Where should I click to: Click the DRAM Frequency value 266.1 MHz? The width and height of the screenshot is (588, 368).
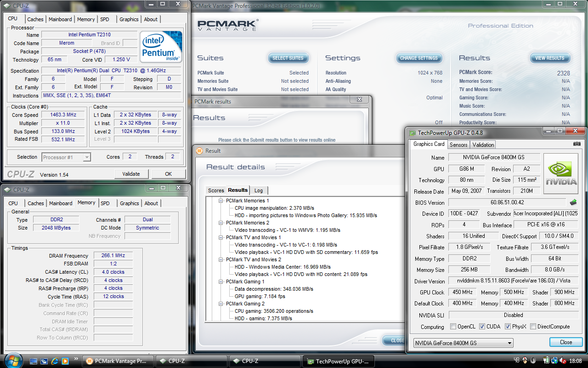tap(113, 256)
